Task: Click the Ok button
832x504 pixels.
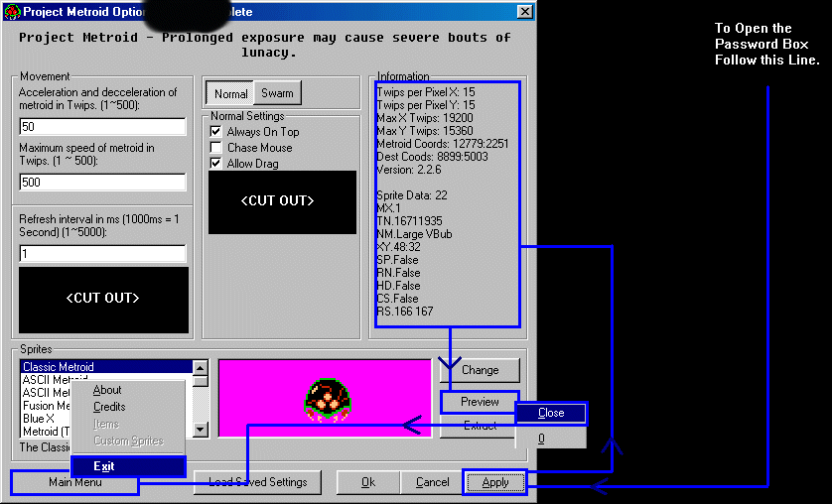Action: pos(367,482)
